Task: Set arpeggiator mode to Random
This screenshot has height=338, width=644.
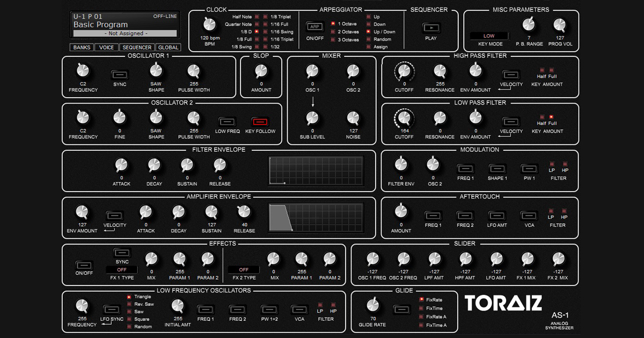Action: coord(368,39)
